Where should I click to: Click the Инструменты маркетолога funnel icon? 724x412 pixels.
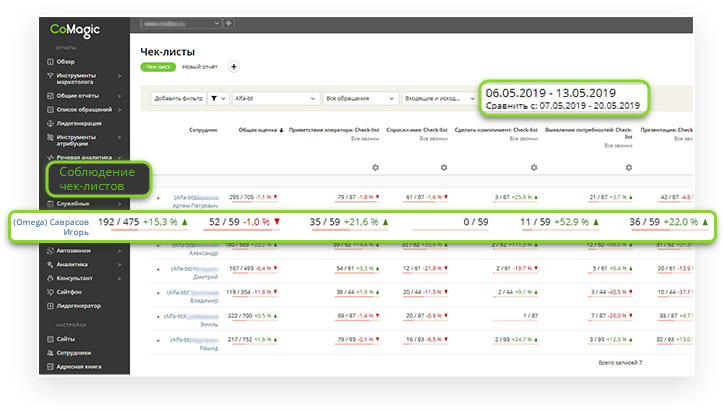(50, 75)
